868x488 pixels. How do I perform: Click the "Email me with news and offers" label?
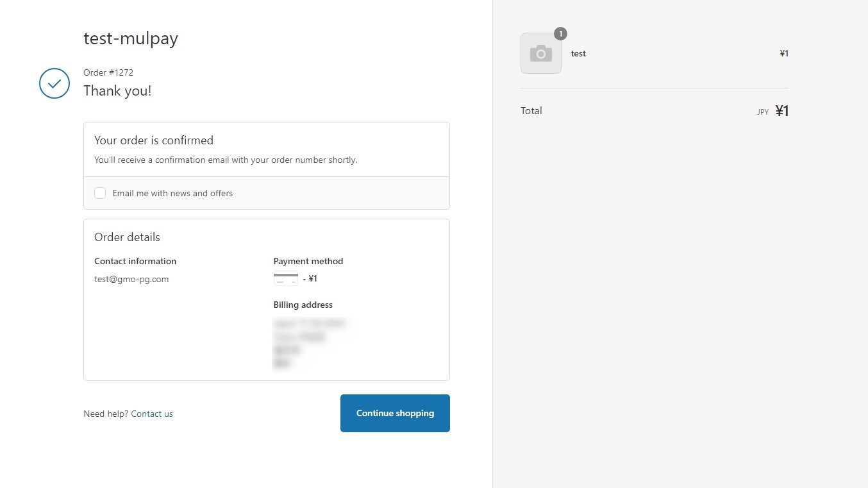[172, 193]
